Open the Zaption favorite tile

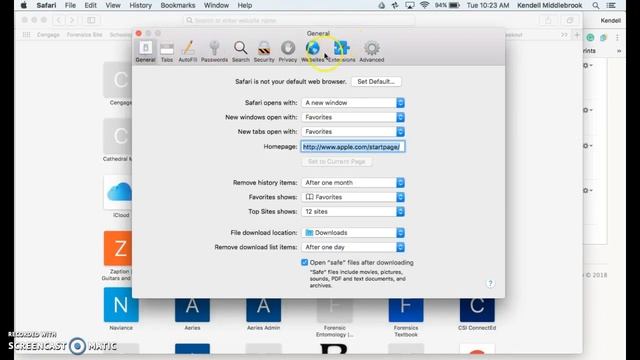[x=118, y=256]
